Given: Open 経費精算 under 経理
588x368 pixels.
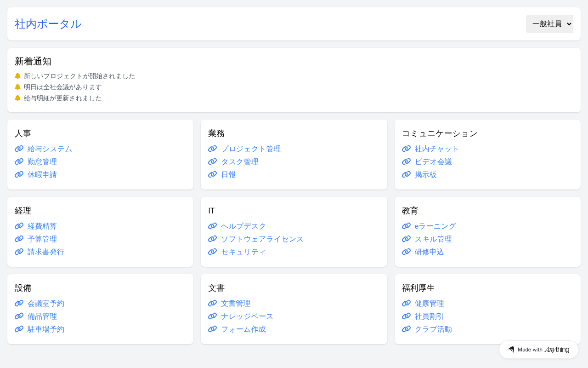Looking at the screenshot, I should (x=42, y=226).
